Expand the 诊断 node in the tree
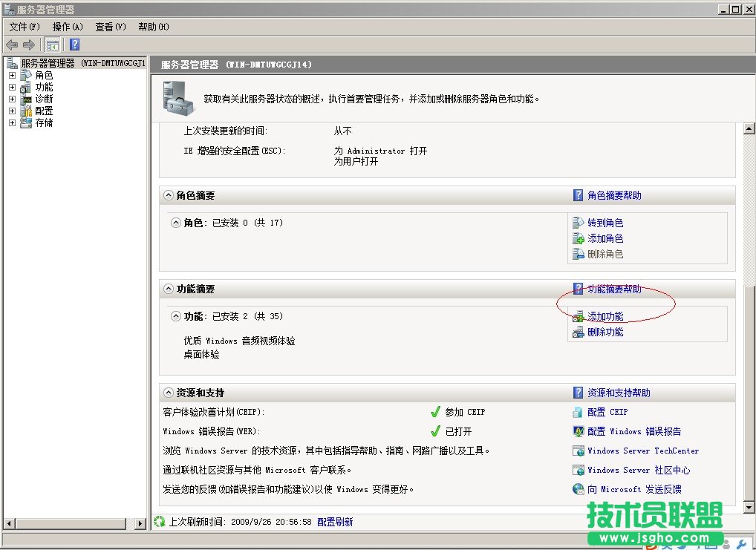Image resolution: width=756 pixels, height=550 pixels. pos(11,98)
